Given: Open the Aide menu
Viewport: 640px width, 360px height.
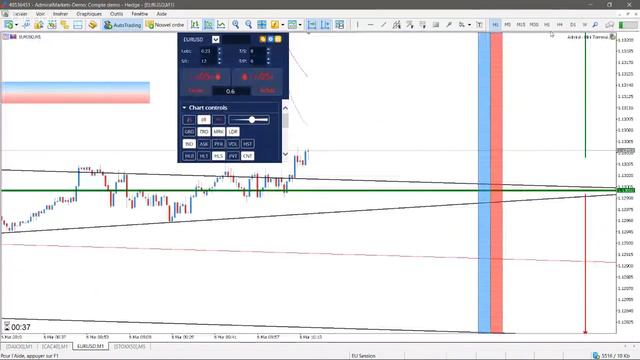Looking at the screenshot, I should pos(162,14).
